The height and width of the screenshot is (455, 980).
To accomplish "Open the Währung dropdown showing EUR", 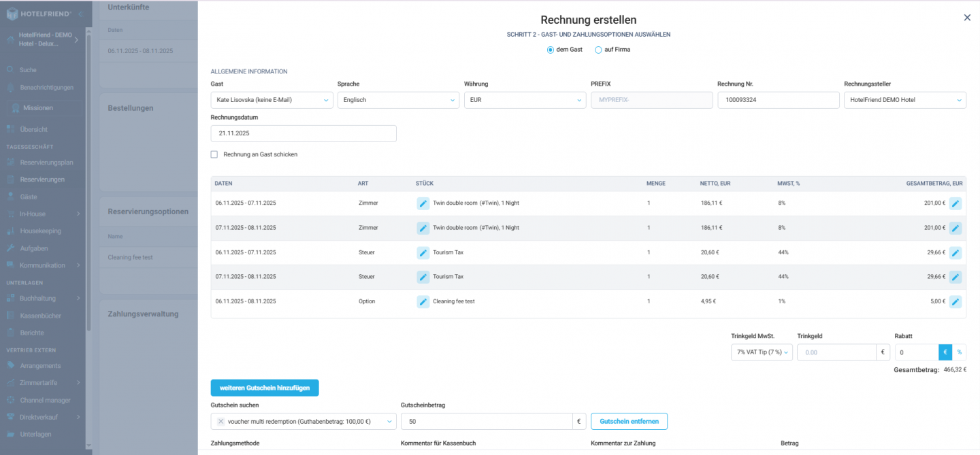I will tap(524, 100).
